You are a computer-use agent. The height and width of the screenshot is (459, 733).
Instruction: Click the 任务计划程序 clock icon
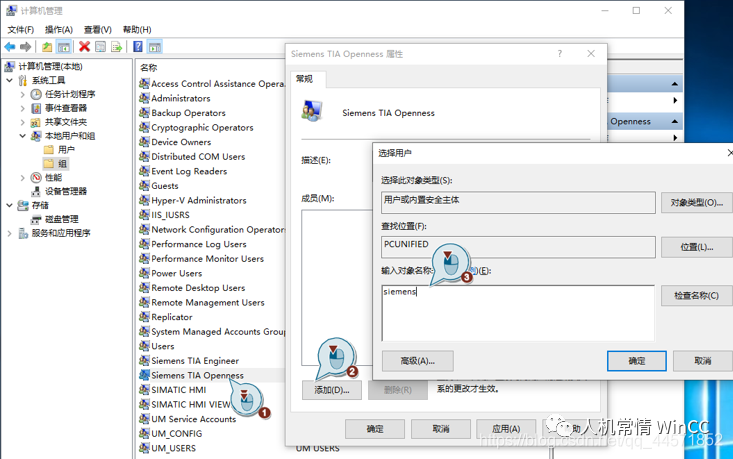(x=36, y=94)
